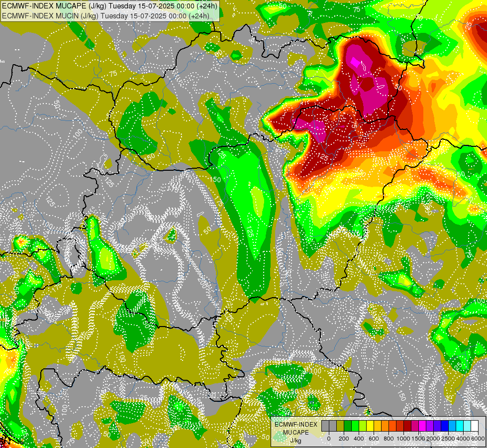The height and width of the screenshot is (448, 487).
Task: Click the legend tick label 2000
Action: pyautogui.click(x=433, y=439)
